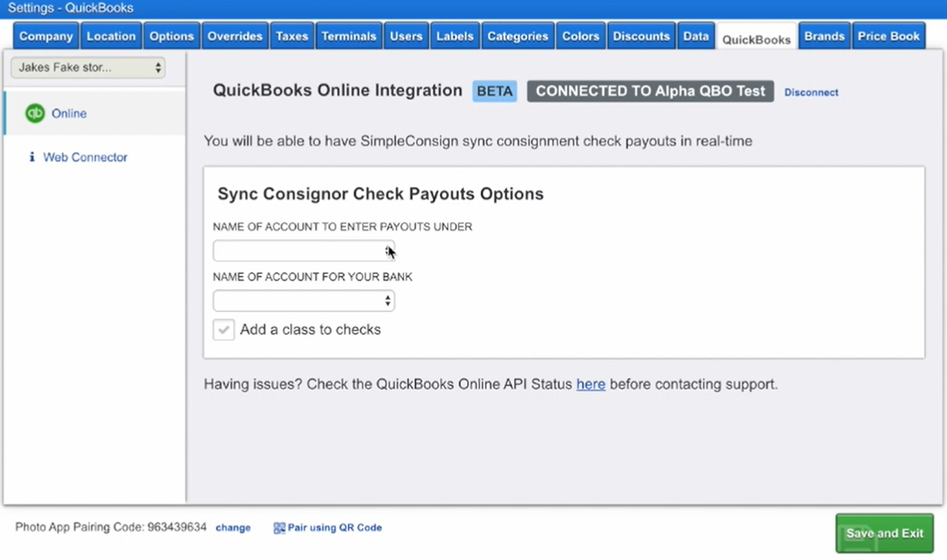Go to the Terminals tab
The width and height of the screenshot is (947, 560).
click(x=348, y=36)
